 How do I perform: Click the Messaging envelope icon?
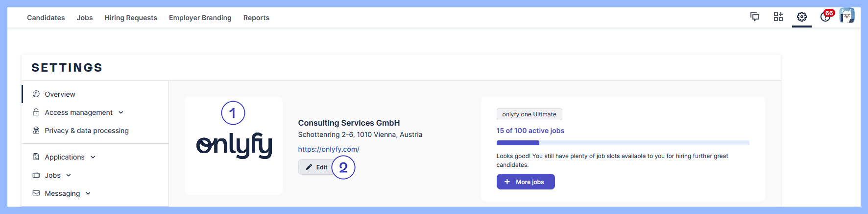pyautogui.click(x=36, y=193)
